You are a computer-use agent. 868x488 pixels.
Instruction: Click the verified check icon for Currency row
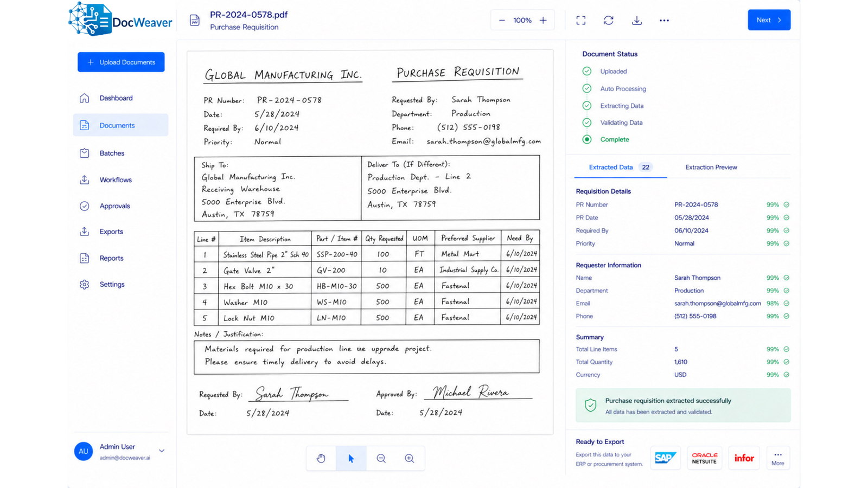click(786, 375)
